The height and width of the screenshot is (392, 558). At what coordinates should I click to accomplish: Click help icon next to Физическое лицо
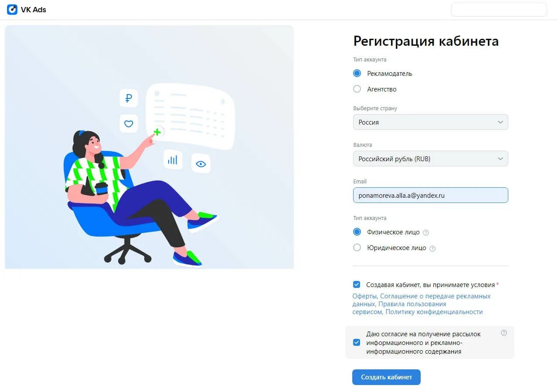tap(426, 233)
